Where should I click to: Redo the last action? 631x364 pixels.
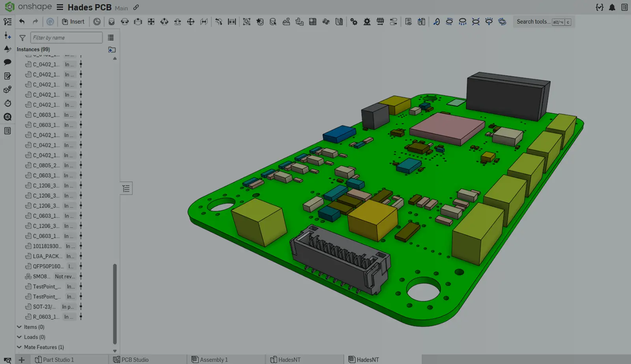(35, 22)
